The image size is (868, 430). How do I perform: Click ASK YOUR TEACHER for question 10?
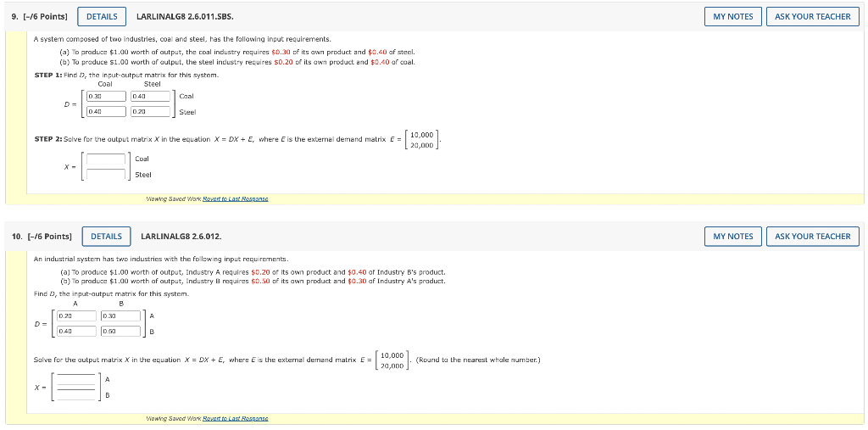[x=813, y=237]
